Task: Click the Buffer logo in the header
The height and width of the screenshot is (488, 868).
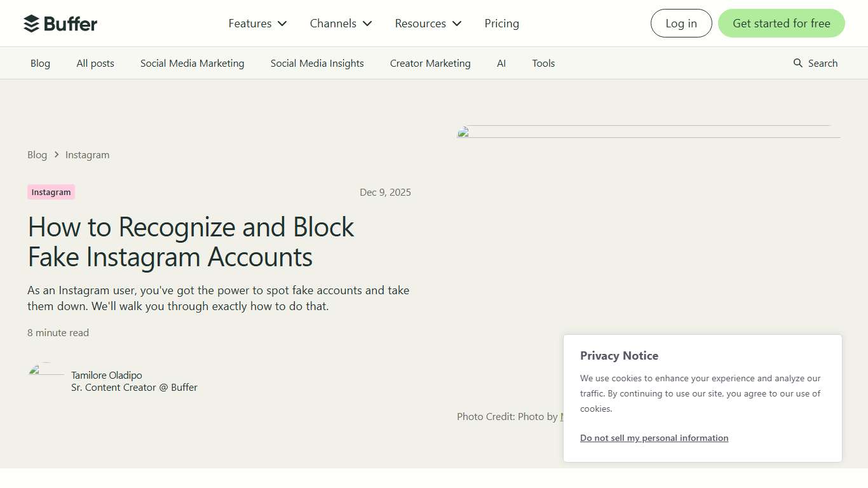Action: [x=60, y=23]
